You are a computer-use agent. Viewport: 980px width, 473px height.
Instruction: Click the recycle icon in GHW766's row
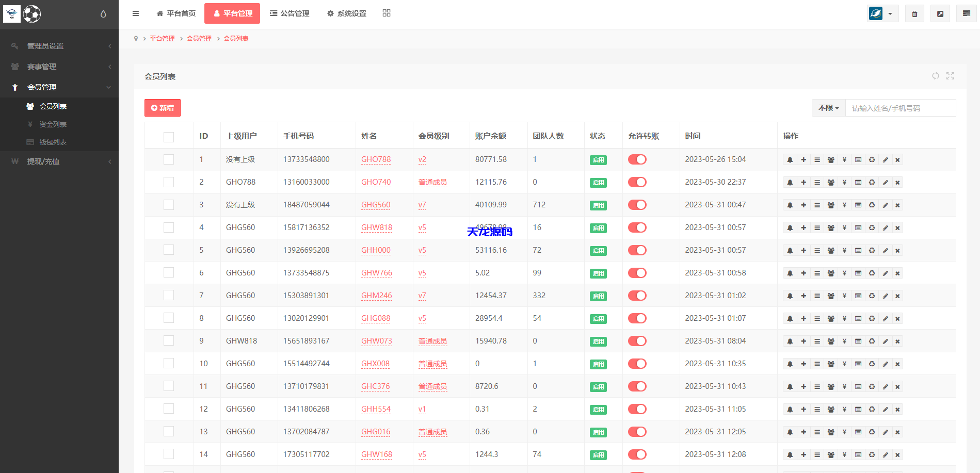(x=872, y=273)
